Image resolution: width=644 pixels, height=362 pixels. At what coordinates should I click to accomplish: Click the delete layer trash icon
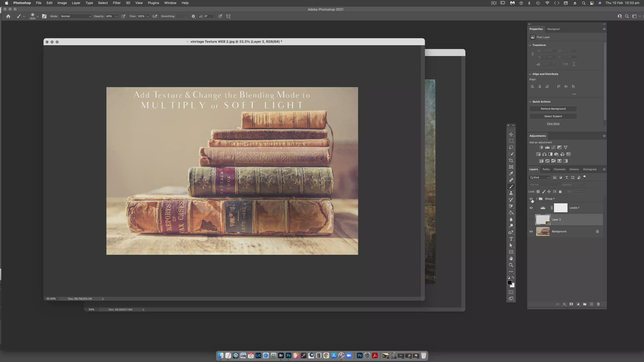[x=598, y=304]
